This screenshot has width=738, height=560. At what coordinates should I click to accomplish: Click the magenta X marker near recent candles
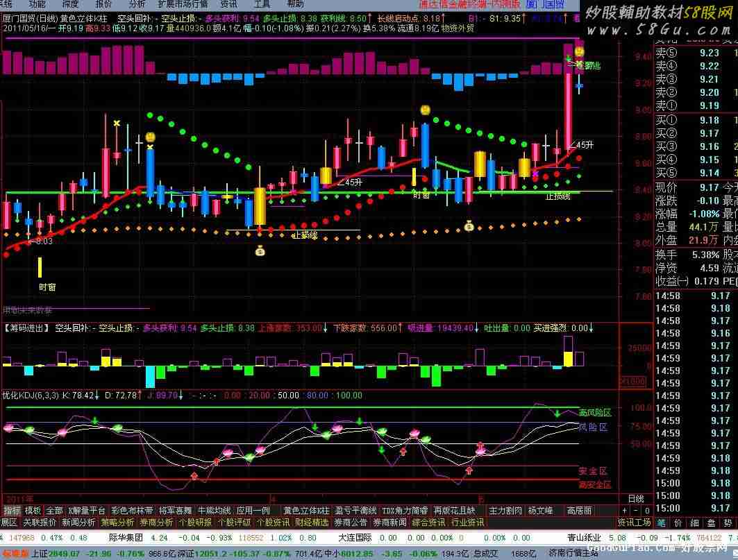535,174
